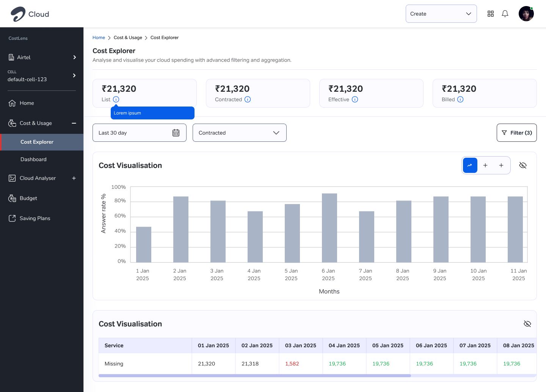The image size is (546, 392).
Task: Expand the Cloud Analyser menu
Action: (x=74, y=178)
